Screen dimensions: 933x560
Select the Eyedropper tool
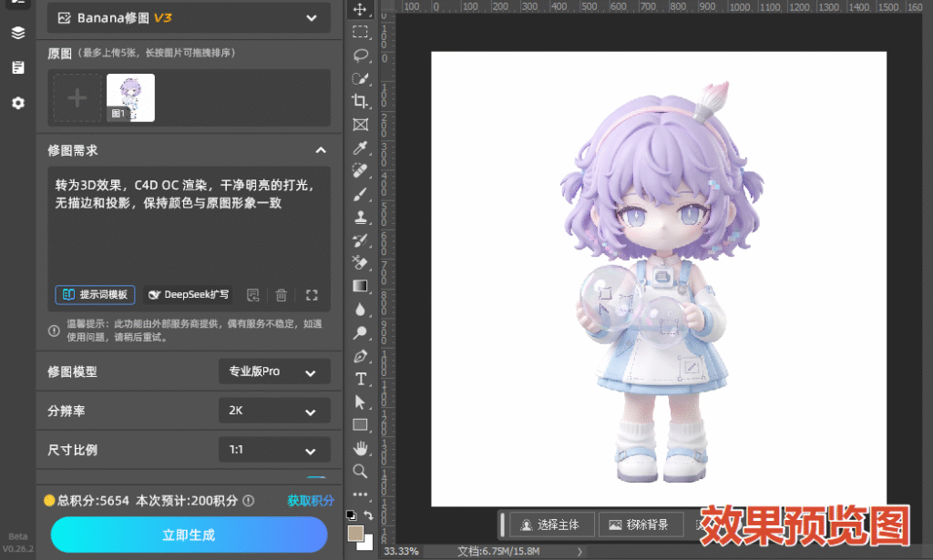click(x=360, y=148)
